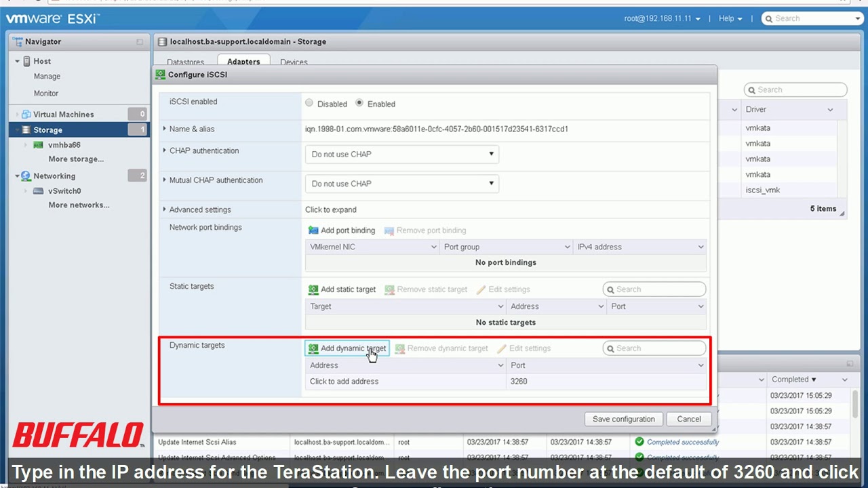Select the Disabled iSCSI radio button
This screenshot has width=868, height=488.
[x=309, y=103]
